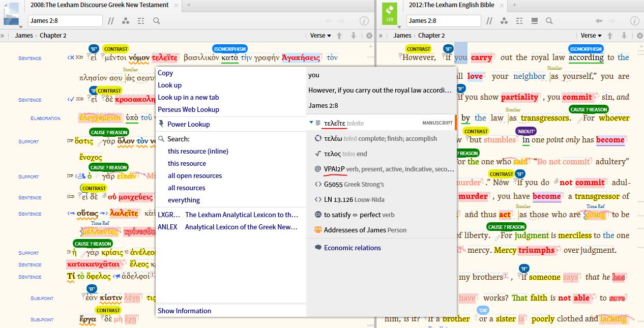Open the search icon in the Greek New Testament panel
The image size is (644, 328).
[156, 21]
